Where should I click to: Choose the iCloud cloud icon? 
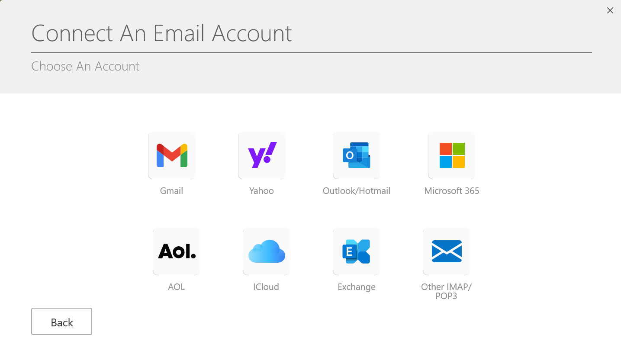tap(267, 251)
